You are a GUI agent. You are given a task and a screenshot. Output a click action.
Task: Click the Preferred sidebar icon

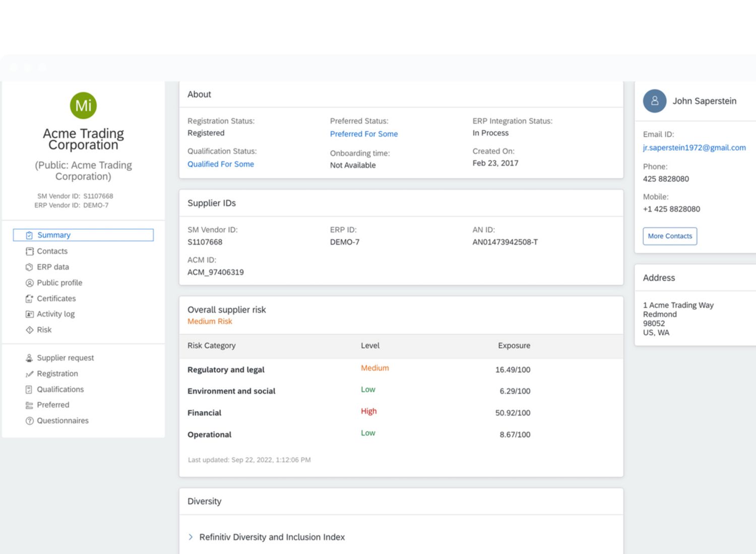tap(29, 405)
